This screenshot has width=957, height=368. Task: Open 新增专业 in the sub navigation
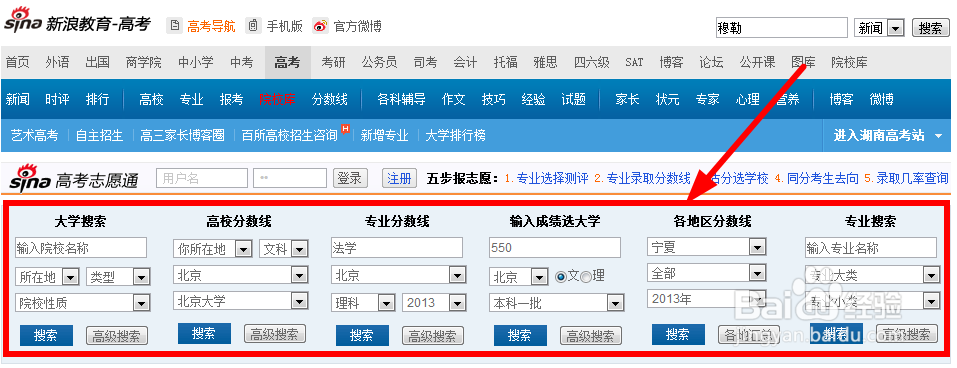(385, 135)
